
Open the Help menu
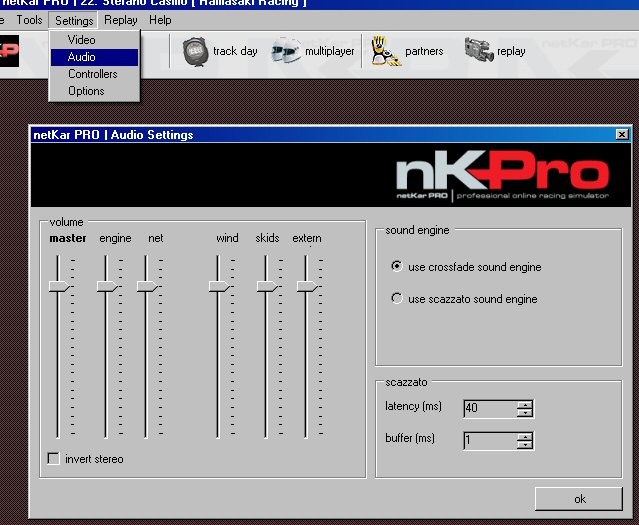(160, 20)
